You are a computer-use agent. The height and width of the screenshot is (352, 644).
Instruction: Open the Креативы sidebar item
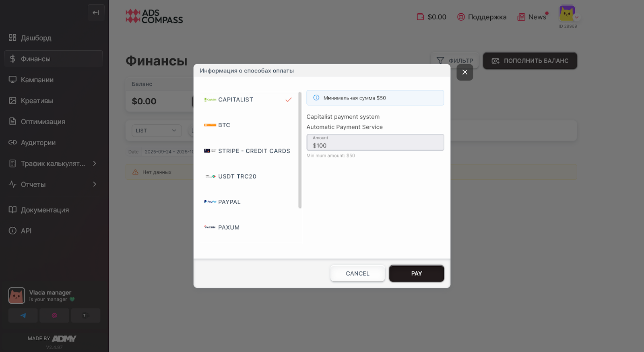coord(53,101)
